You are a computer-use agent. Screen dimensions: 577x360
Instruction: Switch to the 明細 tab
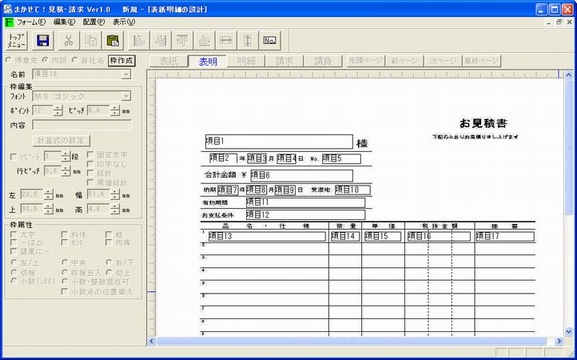click(x=246, y=61)
